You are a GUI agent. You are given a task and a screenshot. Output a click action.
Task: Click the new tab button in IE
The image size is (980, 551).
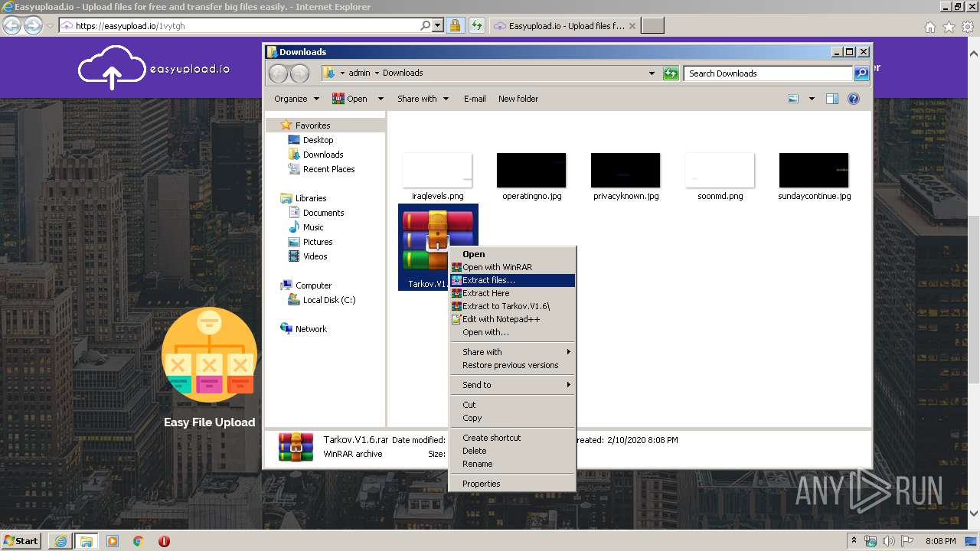point(652,26)
